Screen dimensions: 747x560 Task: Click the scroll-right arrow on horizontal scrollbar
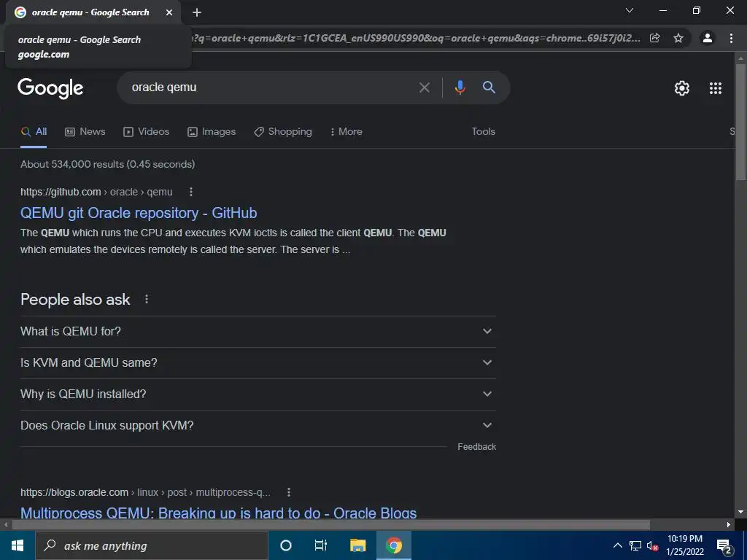tap(729, 525)
